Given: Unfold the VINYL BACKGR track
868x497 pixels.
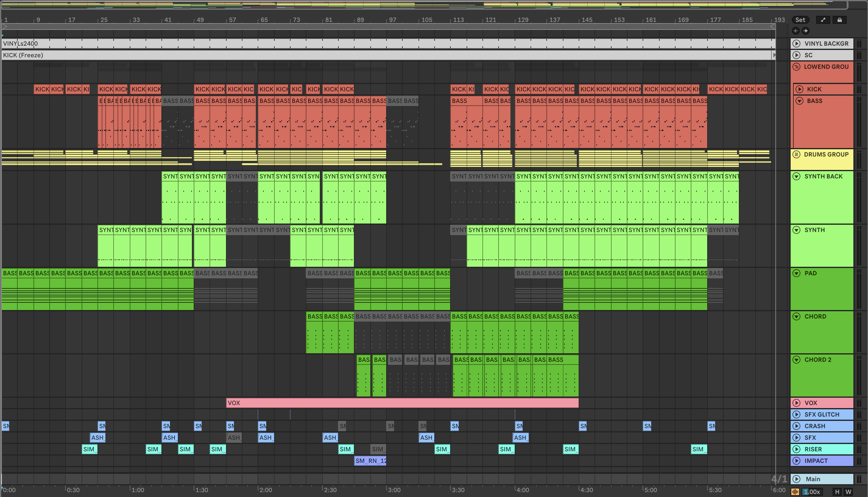Looking at the screenshot, I should 796,43.
